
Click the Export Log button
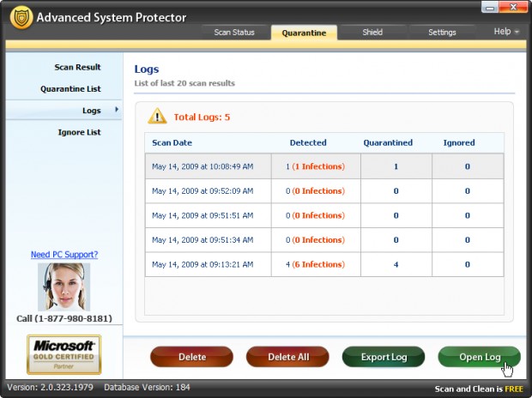[384, 357]
